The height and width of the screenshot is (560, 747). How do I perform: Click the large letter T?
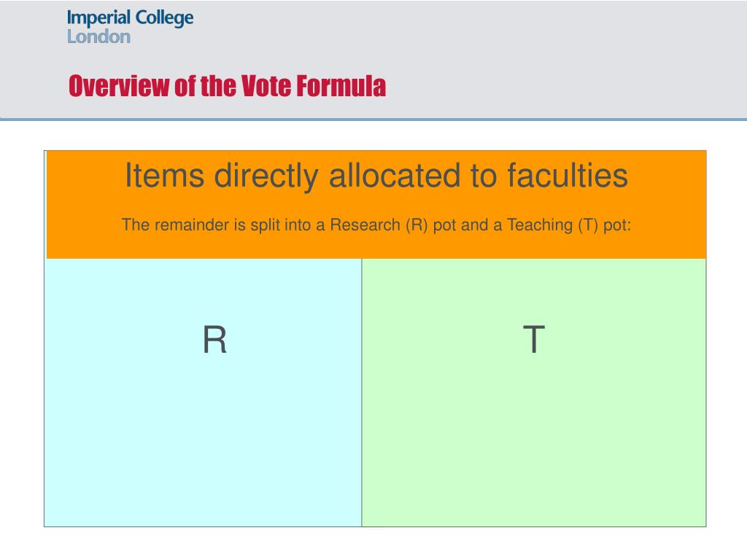533,340
